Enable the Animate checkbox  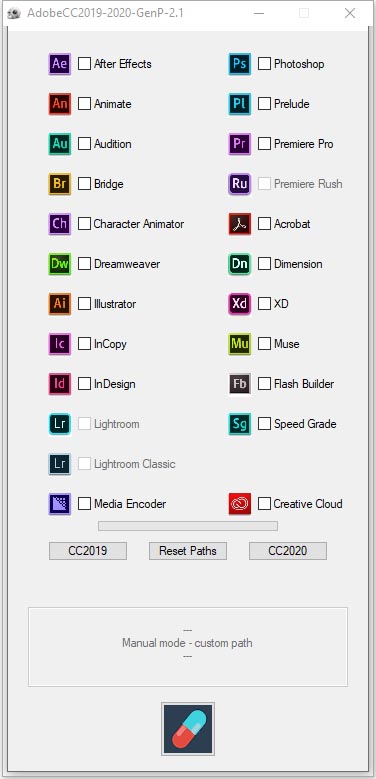85,104
